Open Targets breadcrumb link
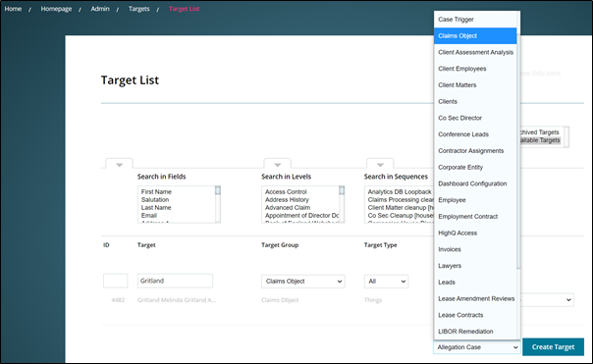 click(x=138, y=9)
